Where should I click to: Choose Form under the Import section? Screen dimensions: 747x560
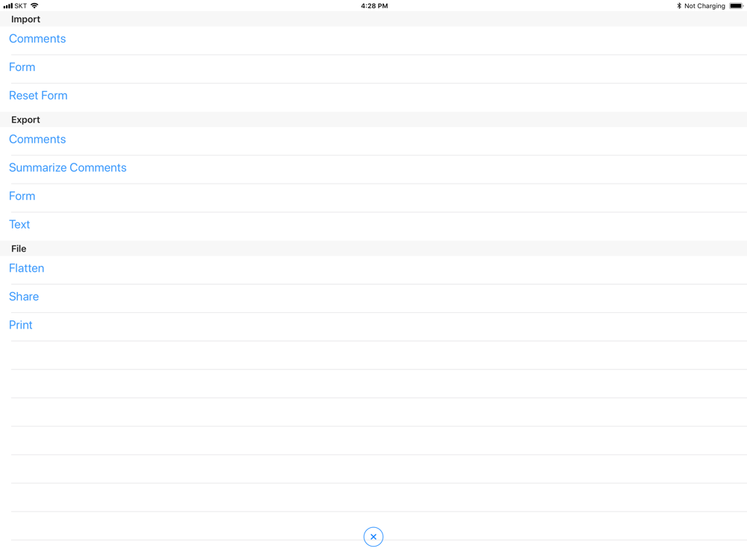tap(373, 67)
